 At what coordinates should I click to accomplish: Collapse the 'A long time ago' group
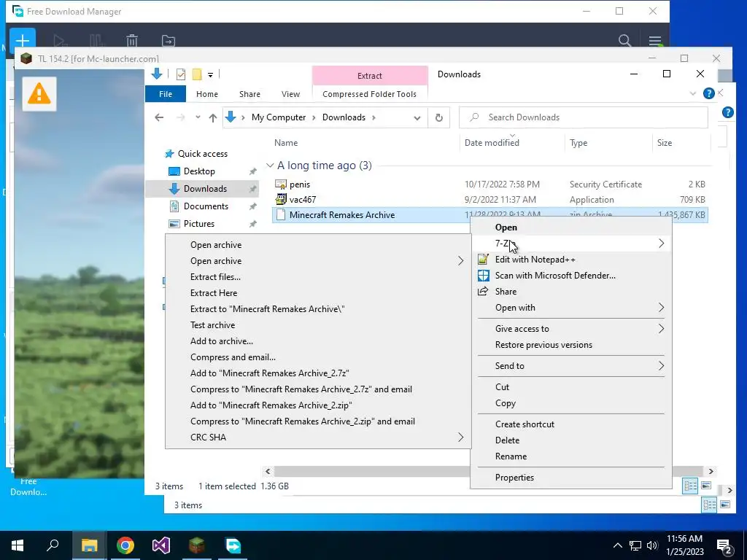point(270,166)
